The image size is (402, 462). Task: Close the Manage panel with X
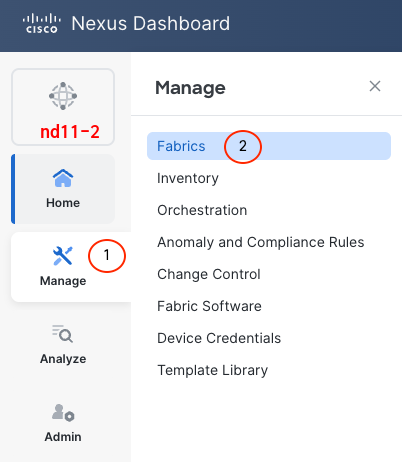point(375,86)
